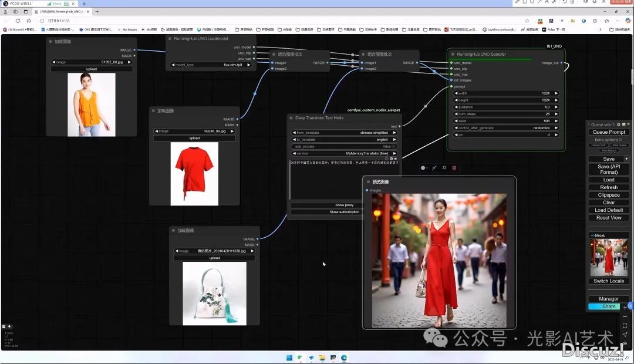Screen dimensions: 634x364
Task: Select the text annotation tool
Action: coord(547,2)
